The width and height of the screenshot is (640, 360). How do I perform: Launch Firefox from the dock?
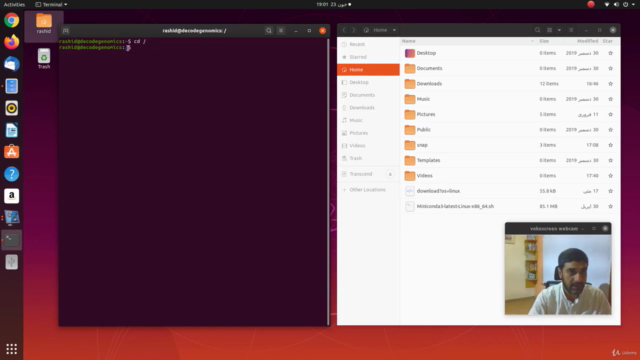[11, 42]
